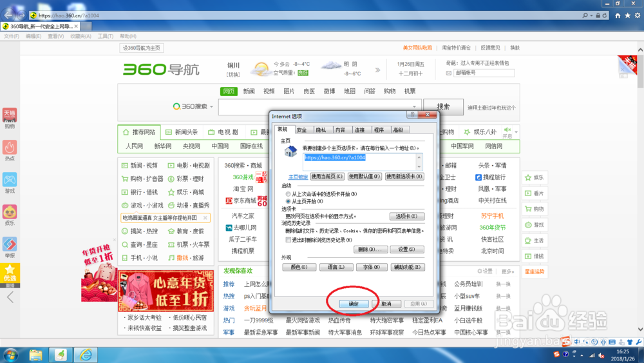
Task: Open the 收藏夹(A) menu
Action: click(x=80, y=36)
